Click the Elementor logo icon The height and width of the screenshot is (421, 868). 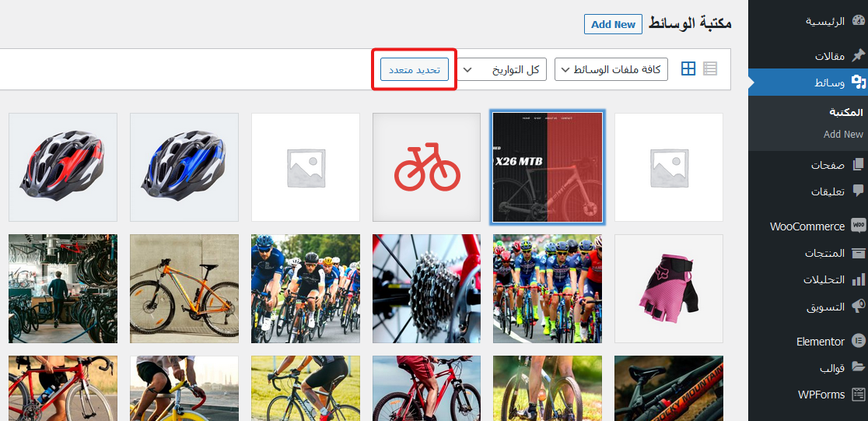(858, 341)
